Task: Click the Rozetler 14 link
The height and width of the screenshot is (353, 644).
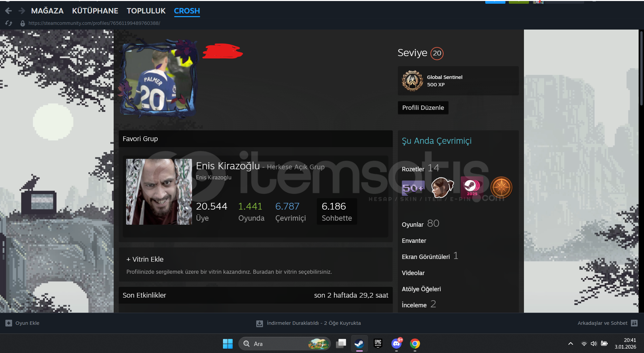Action: 420,168
